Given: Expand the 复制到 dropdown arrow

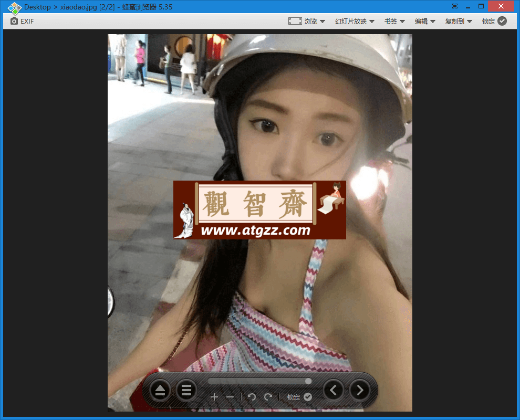Looking at the screenshot, I should point(470,22).
